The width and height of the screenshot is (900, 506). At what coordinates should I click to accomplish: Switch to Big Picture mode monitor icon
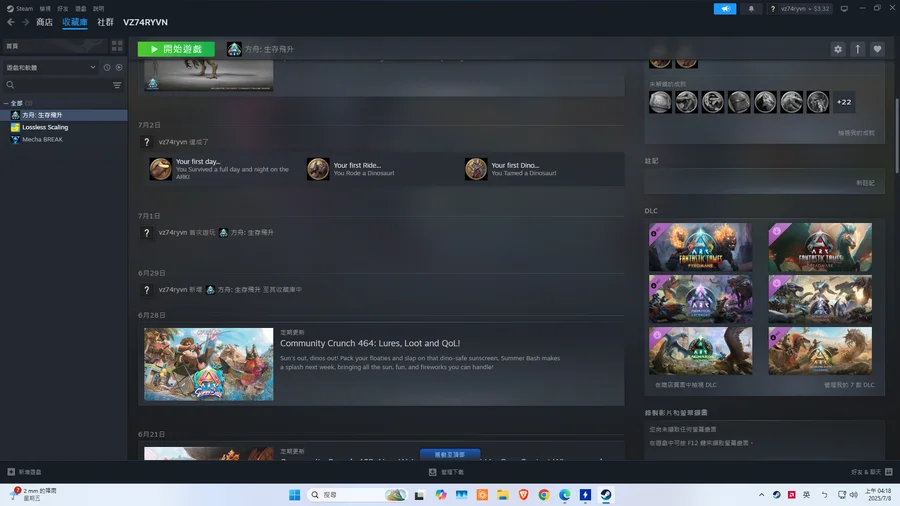pos(844,9)
